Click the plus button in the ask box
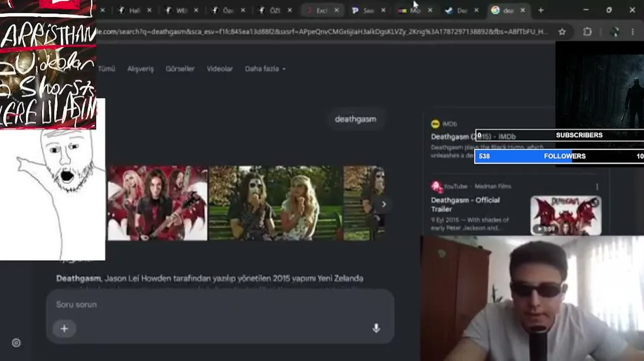The height and width of the screenshot is (361, 644). point(64,328)
